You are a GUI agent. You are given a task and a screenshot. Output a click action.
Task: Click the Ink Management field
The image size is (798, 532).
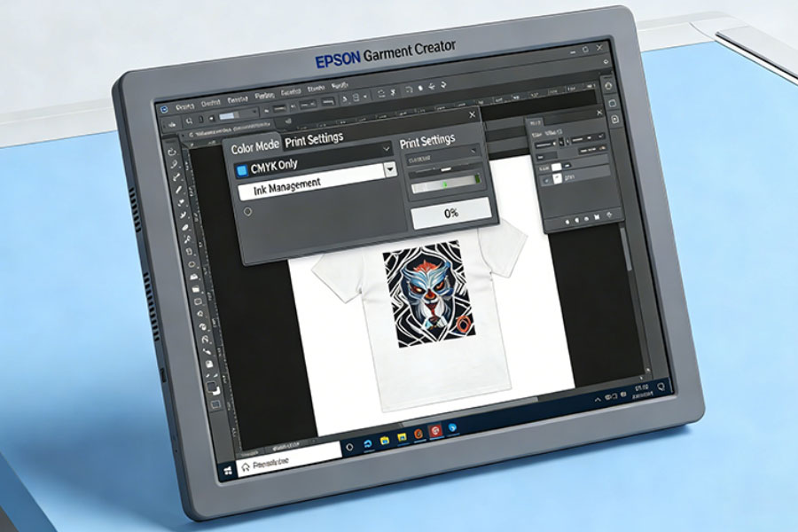coord(286,184)
